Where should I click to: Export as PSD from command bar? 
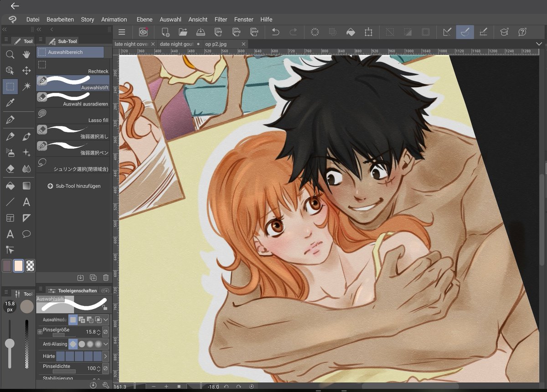point(254,32)
